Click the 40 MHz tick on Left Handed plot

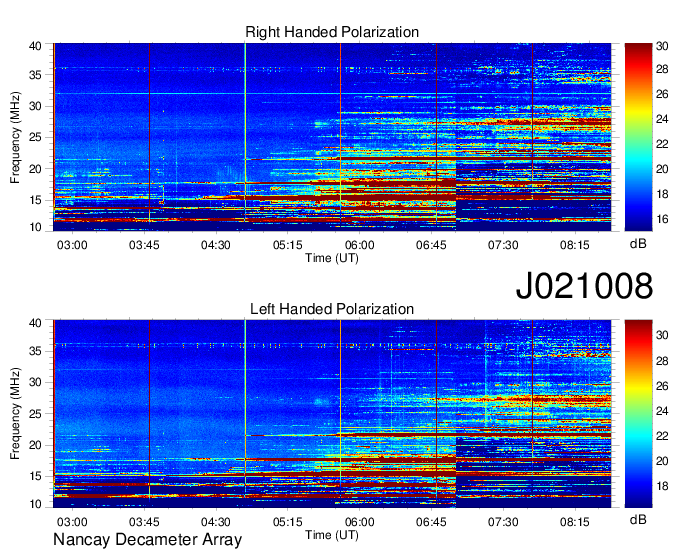click(x=35, y=322)
